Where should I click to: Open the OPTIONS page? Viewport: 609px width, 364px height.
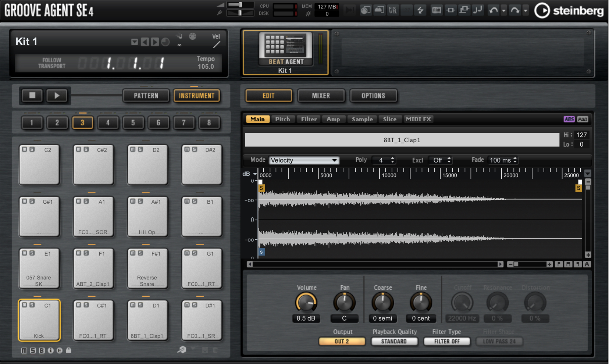pos(373,96)
